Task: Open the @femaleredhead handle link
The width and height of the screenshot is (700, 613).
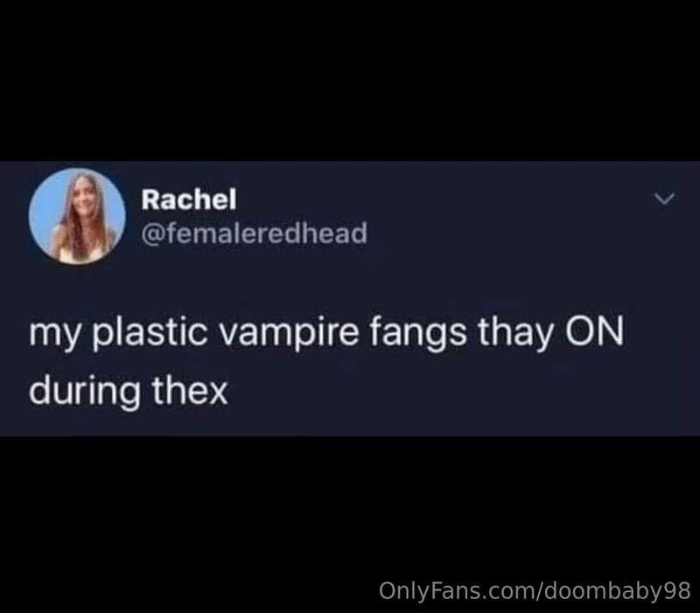Action: 255,233
